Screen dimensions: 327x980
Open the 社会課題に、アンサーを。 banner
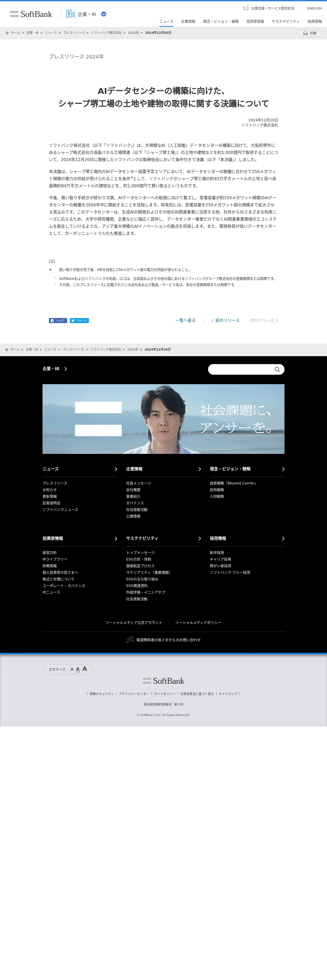(163, 419)
